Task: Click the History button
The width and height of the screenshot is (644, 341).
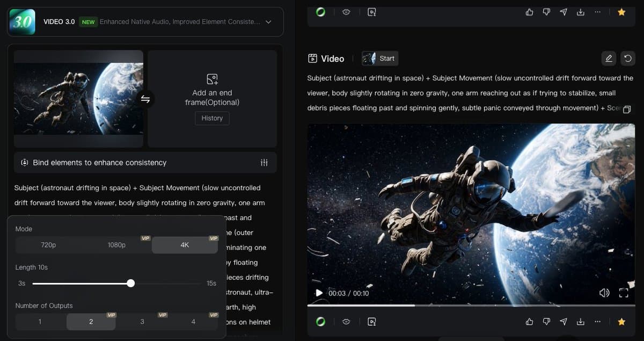Action: (x=212, y=118)
